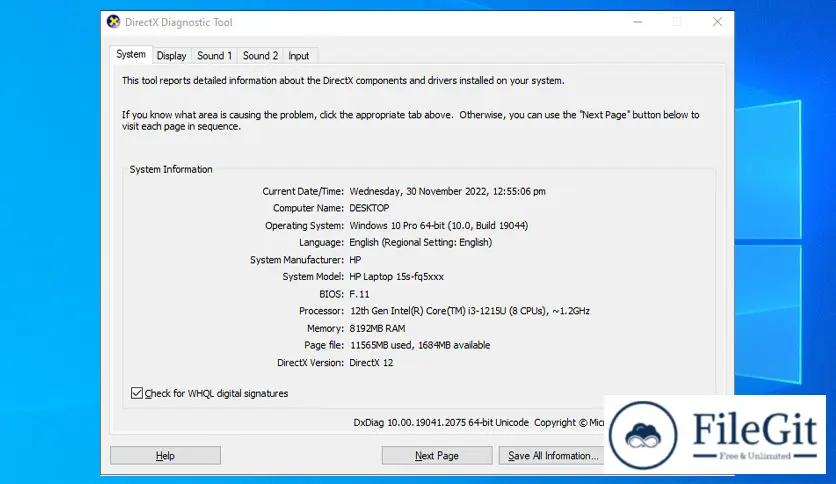Click the DirectX Diagnostic Tool title icon
The height and width of the screenshot is (484, 836).
coord(113,22)
